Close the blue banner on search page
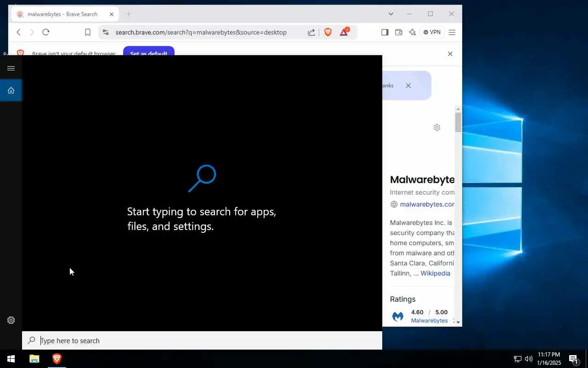Viewport: 588px width, 368px height. pyautogui.click(x=408, y=86)
